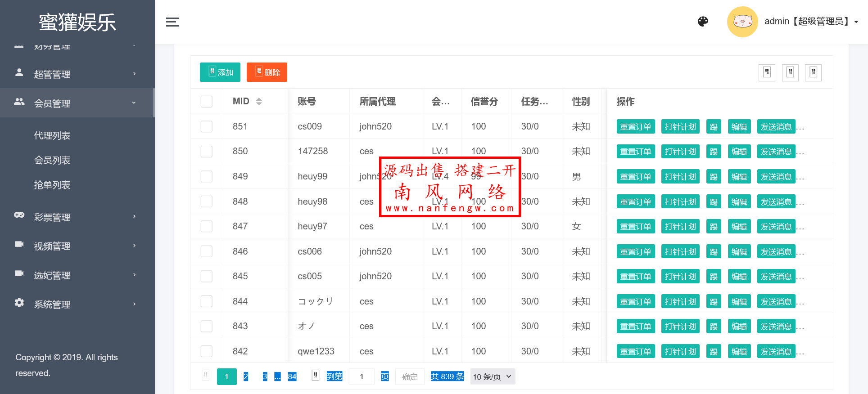Click the kick button for row 850
This screenshot has width=868, height=394.
(x=714, y=152)
